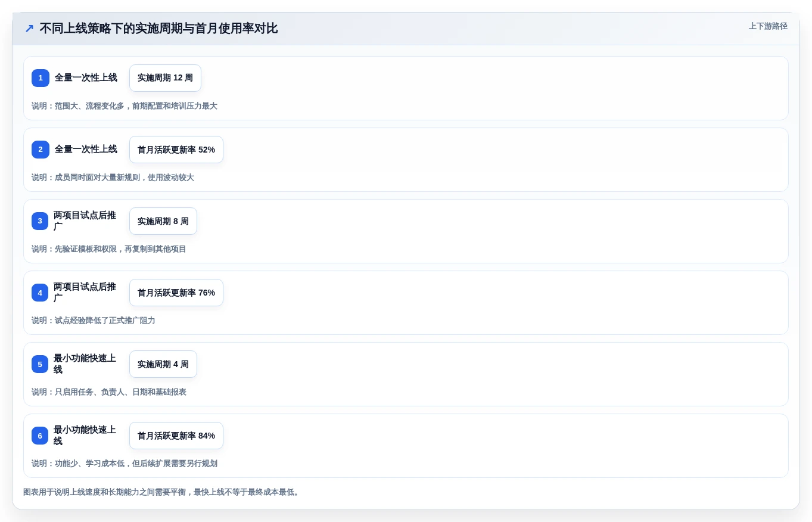This screenshot has height=522, width=812.
Task: Click step number badge 6
Action: pos(40,436)
